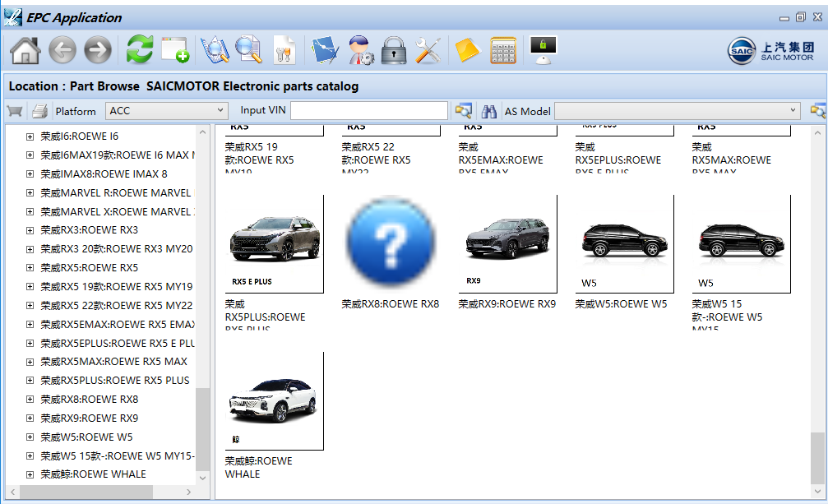828x504 pixels.
Task: Expand the 荣威RX8:ROEWE RX8 tree node
Action: (x=30, y=400)
